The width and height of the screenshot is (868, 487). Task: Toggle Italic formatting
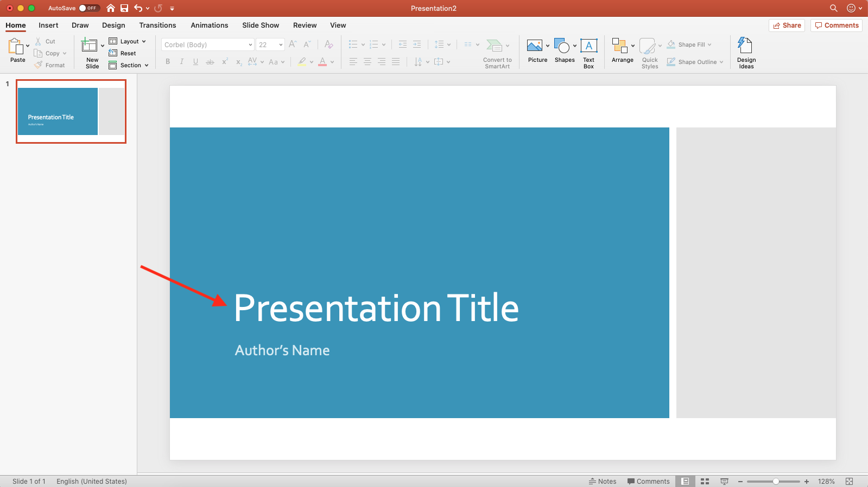click(x=182, y=62)
